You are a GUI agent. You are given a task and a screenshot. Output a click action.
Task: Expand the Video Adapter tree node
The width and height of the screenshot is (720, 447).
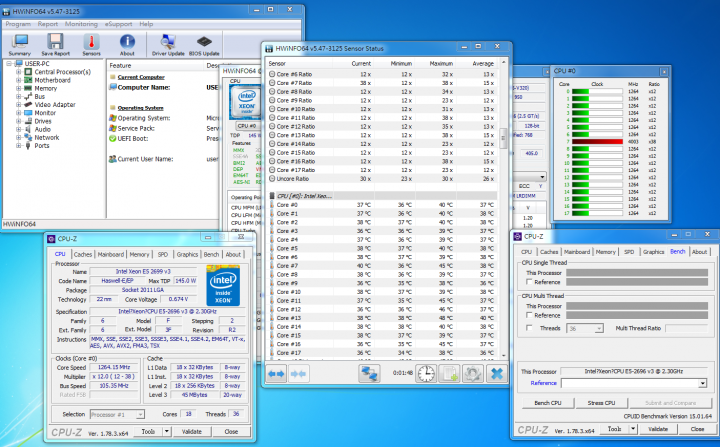coord(18,105)
